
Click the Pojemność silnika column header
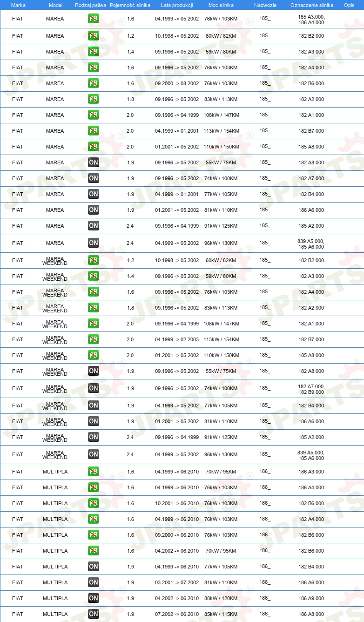click(x=130, y=5)
